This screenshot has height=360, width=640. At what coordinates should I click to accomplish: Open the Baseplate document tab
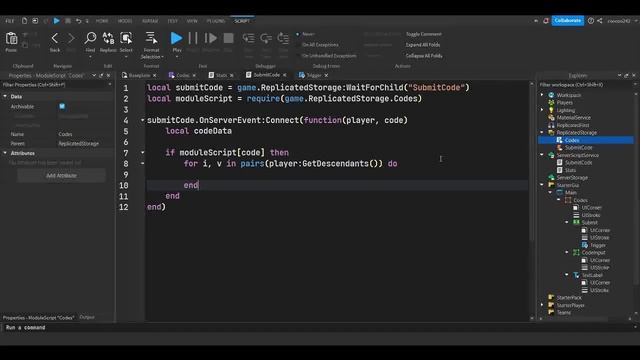[x=139, y=76]
